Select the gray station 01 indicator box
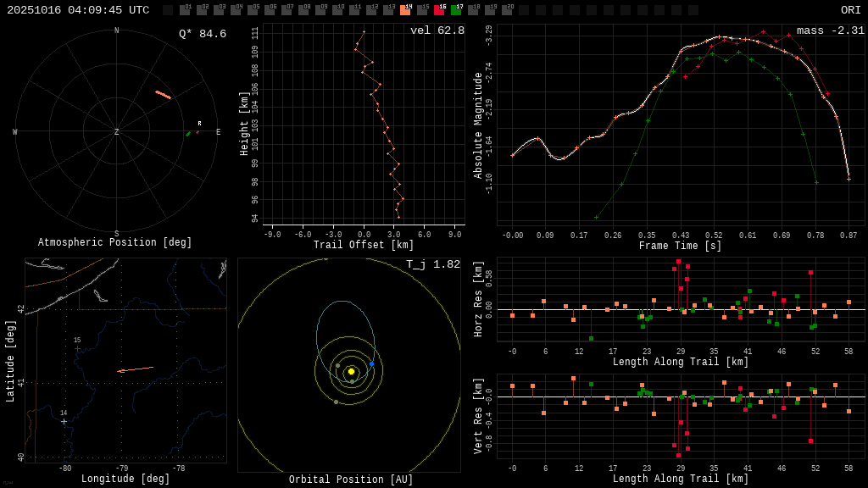Screen dimensions: 868x488 pyautogui.click(x=185, y=10)
